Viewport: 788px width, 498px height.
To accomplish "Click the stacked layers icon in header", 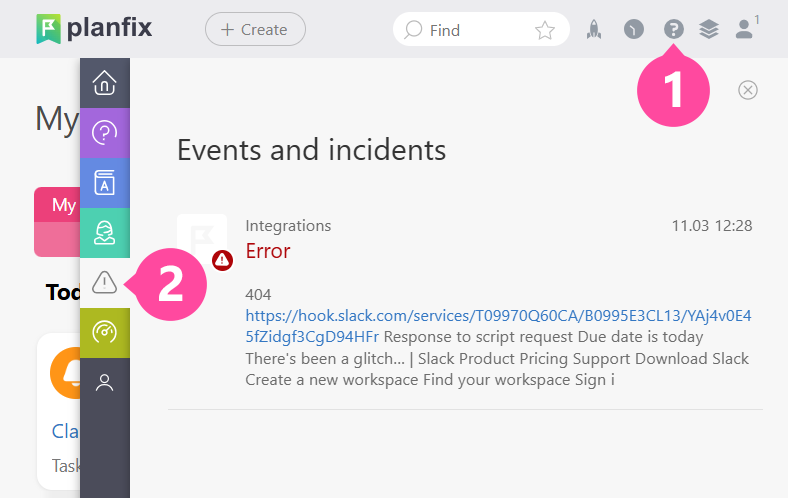I will [709, 30].
